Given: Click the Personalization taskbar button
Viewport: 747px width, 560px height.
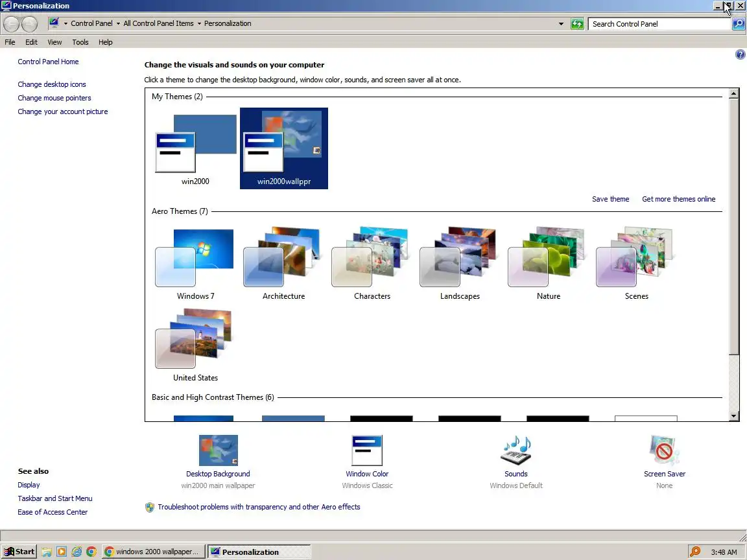Looking at the screenshot, I should tap(259, 552).
